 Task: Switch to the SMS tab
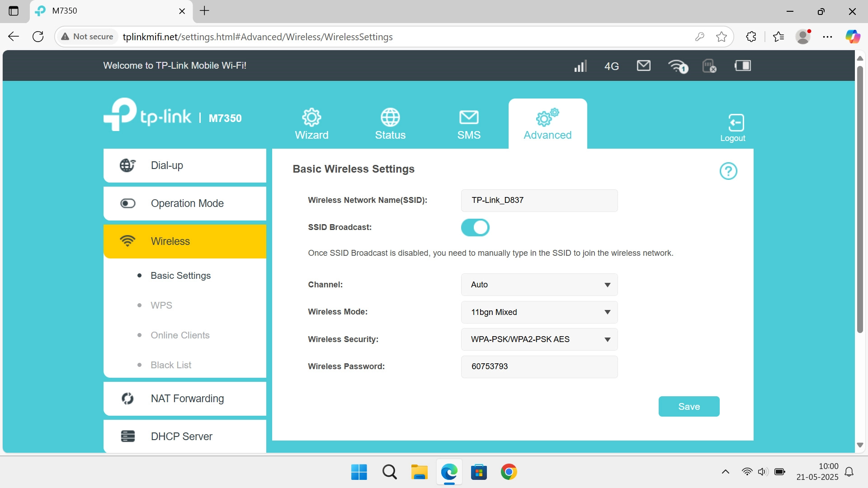469,124
